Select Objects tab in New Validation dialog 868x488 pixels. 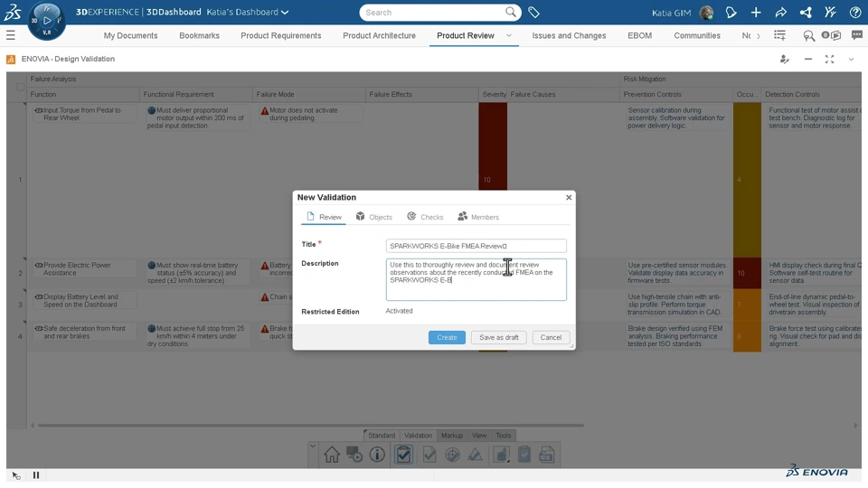tap(373, 217)
